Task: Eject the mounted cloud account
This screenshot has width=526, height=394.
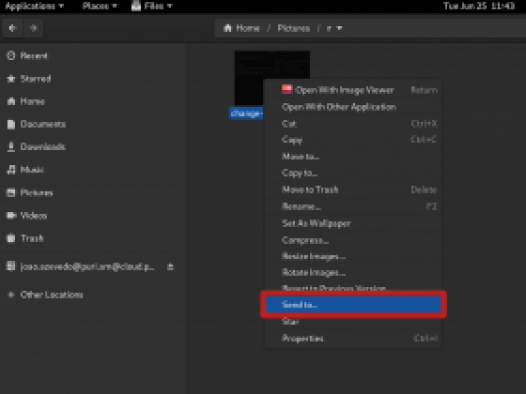Action: [170, 267]
